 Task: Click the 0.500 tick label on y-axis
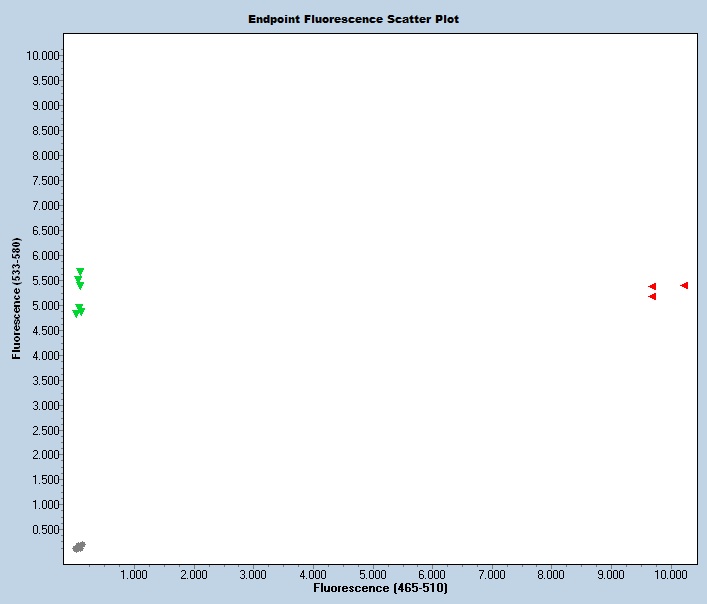coord(44,530)
